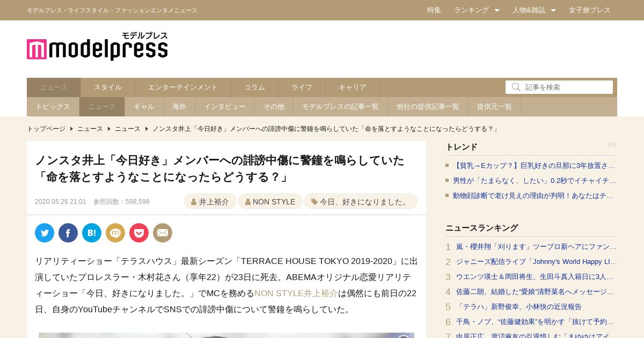Open the 井上裕介 person tag

click(210, 202)
